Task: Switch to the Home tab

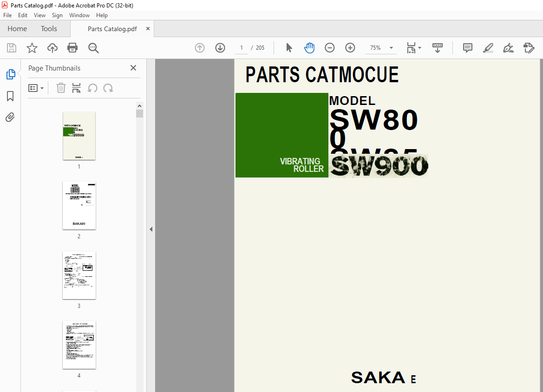Action: [x=17, y=29]
